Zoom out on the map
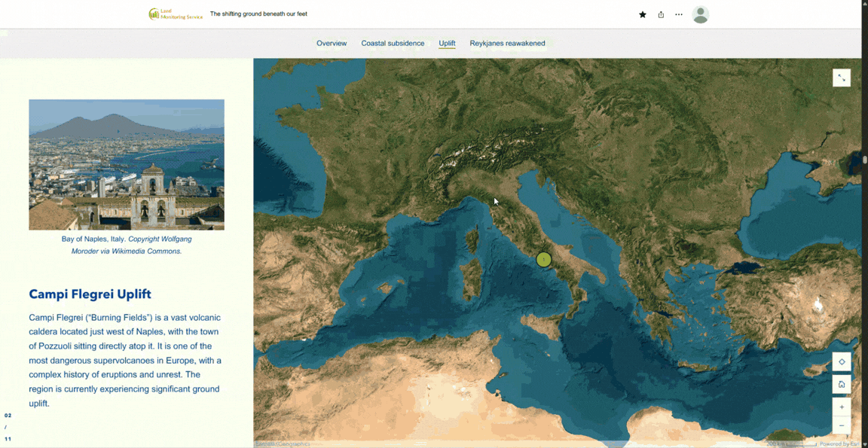Screen dimensions: 868x448 [x=842, y=425]
